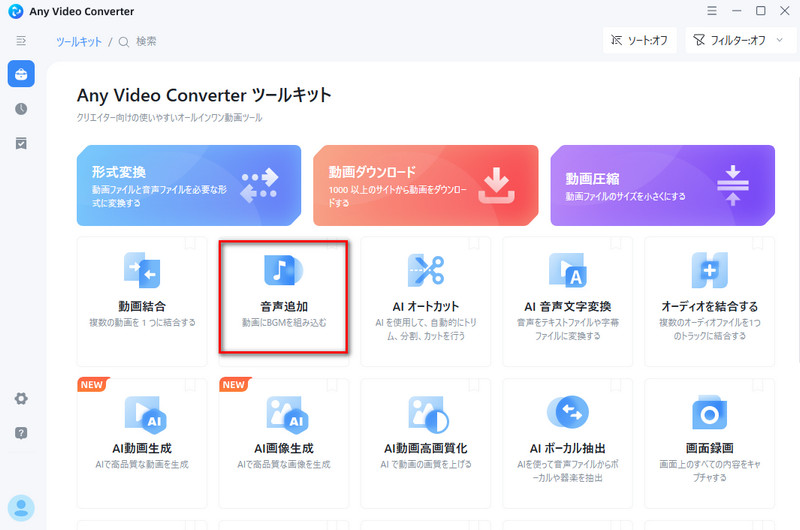Click the 画面録画 title text
This screenshot has height=530, width=800.
coord(709,448)
